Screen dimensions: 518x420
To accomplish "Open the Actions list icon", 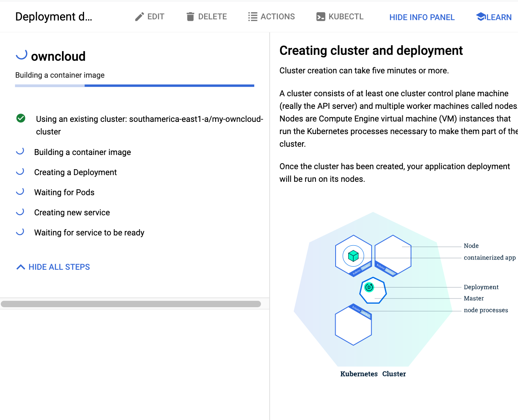I will [253, 17].
